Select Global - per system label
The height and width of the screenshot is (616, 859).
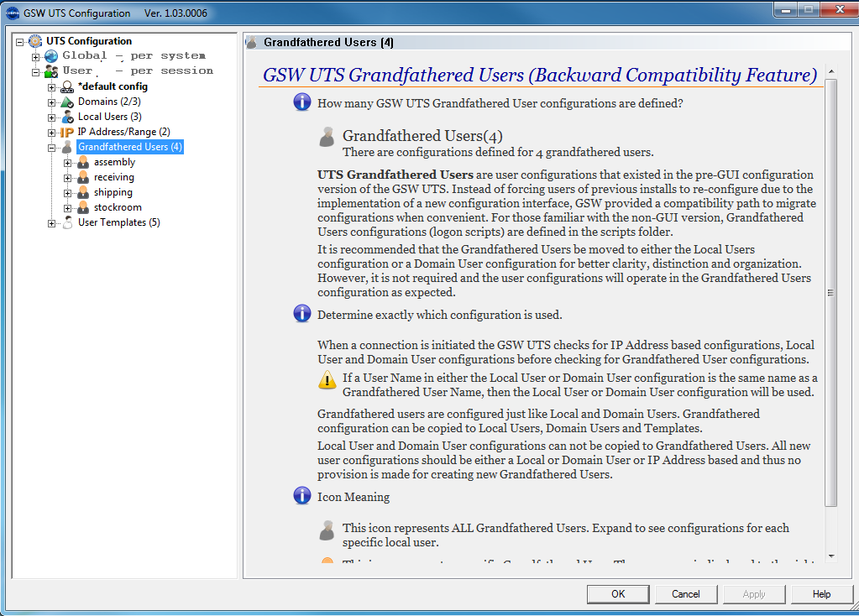click(x=134, y=56)
